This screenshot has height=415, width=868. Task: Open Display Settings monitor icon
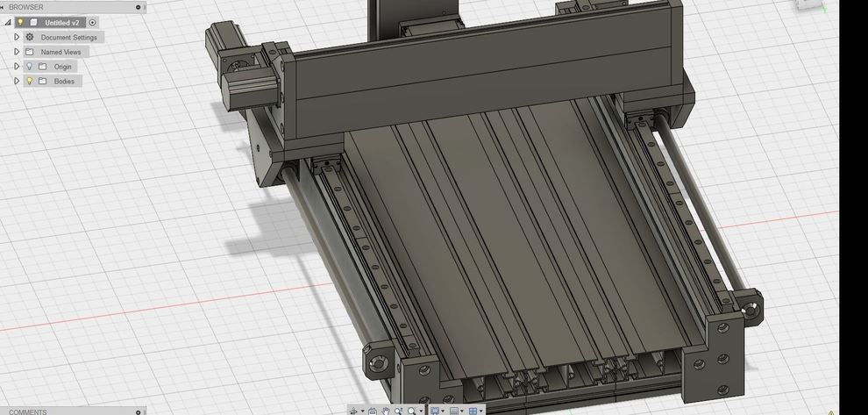coord(435,411)
